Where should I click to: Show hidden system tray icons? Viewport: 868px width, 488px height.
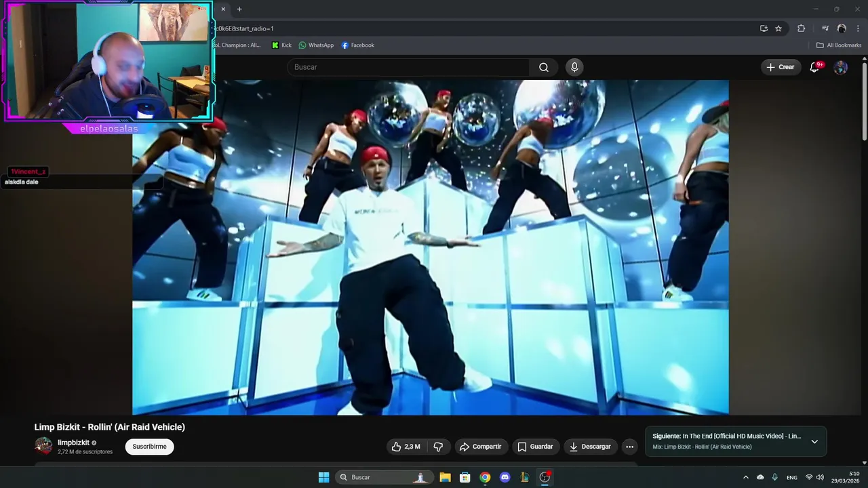click(x=746, y=477)
